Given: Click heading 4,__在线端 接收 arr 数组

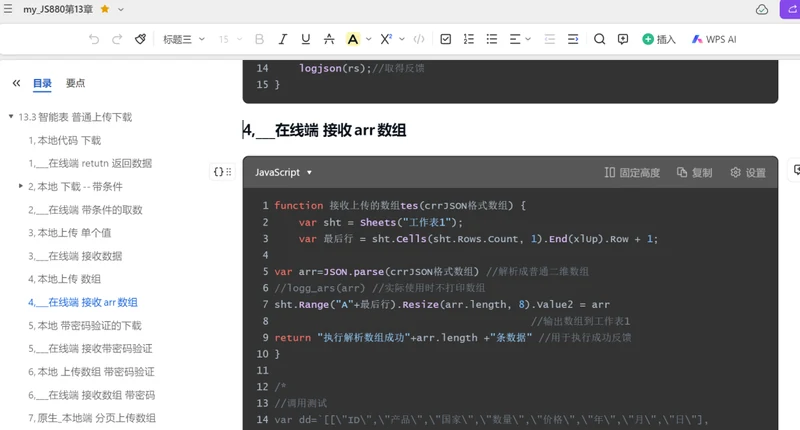Looking at the screenshot, I should tap(324, 130).
